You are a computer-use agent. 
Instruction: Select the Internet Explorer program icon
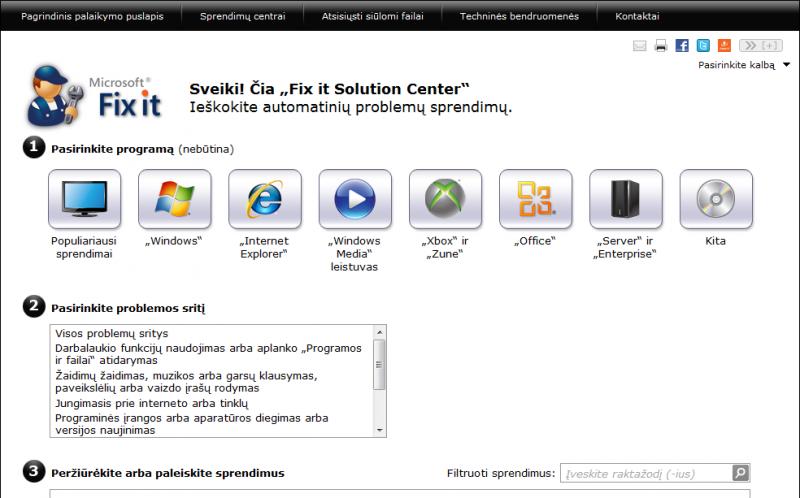click(265, 199)
